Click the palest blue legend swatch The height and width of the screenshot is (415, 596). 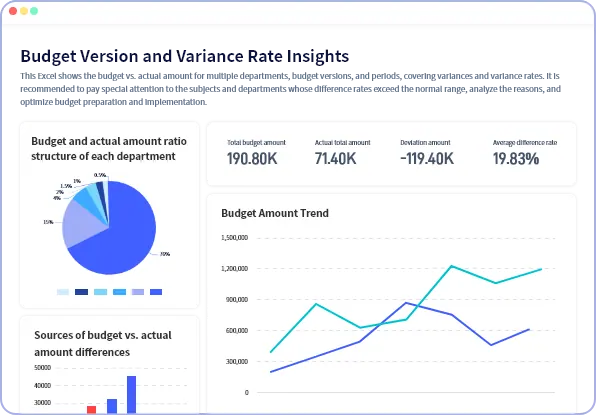63,292
